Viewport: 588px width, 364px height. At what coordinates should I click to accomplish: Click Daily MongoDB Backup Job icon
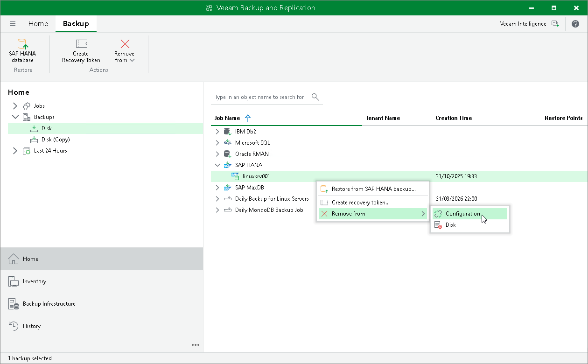228,210
